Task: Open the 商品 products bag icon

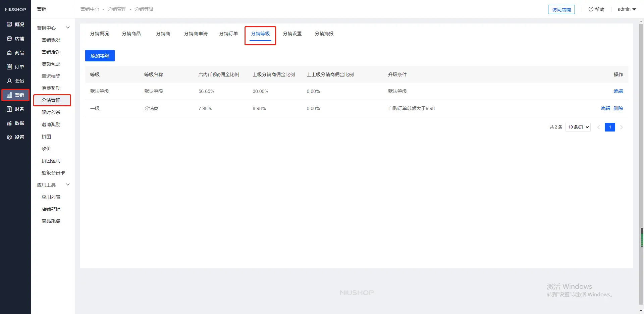Action: (9, 53)
